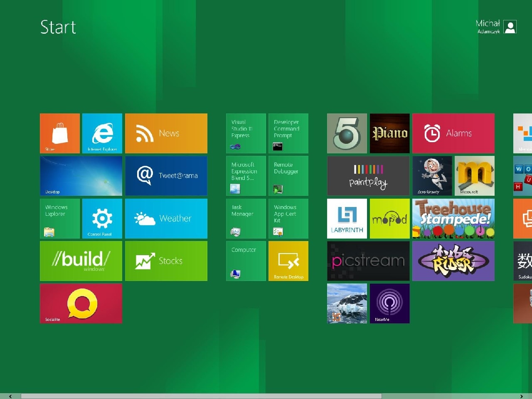
Task: Click the Michał Adamczyk account picture
Action: point(510,27)
